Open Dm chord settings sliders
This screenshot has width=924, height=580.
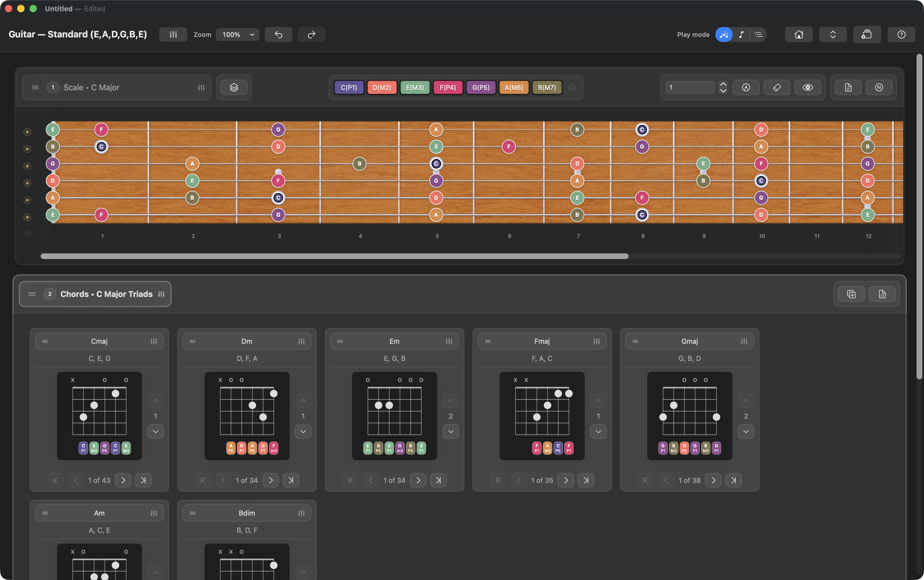pos(301,341)
